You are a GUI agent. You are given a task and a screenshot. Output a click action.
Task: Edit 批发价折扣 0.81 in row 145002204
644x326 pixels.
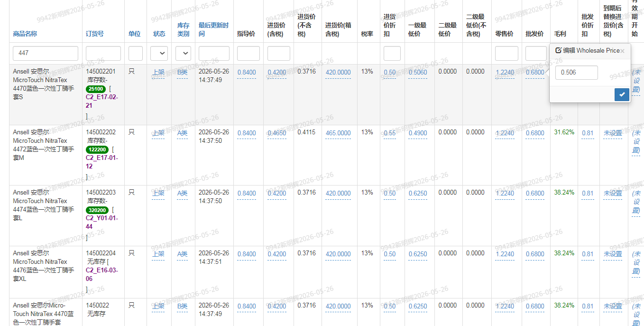coord(588,254)
